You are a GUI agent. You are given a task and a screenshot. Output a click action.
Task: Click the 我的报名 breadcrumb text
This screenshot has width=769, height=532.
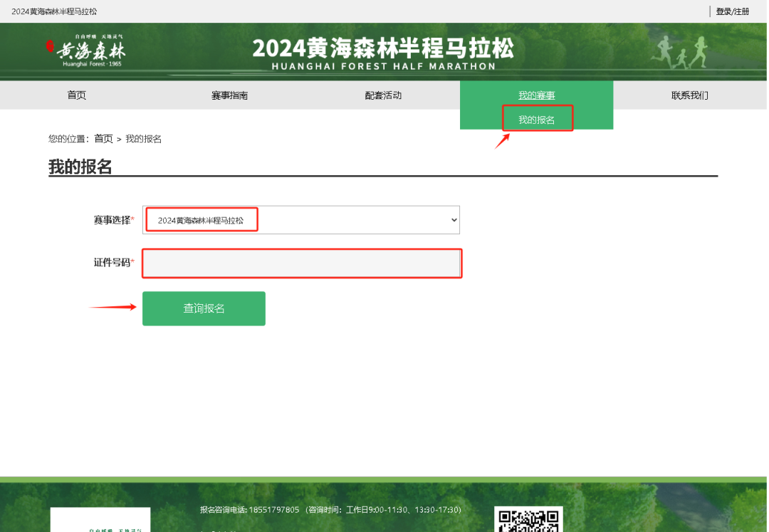pyautogui.click(x=143, y=139)
